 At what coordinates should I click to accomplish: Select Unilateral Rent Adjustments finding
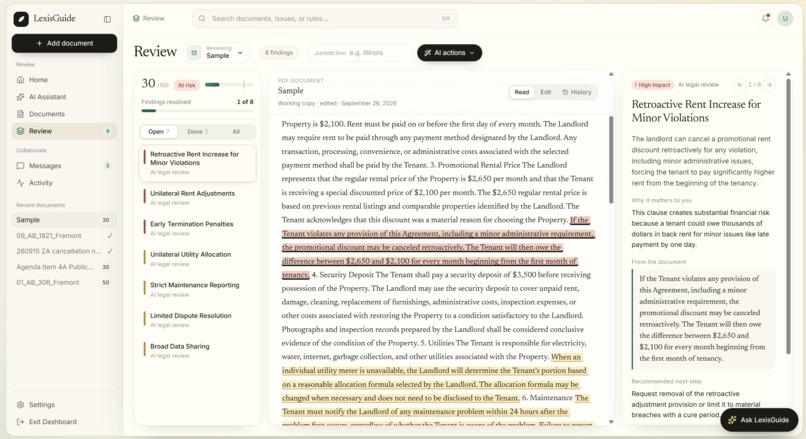pos(197,198)
